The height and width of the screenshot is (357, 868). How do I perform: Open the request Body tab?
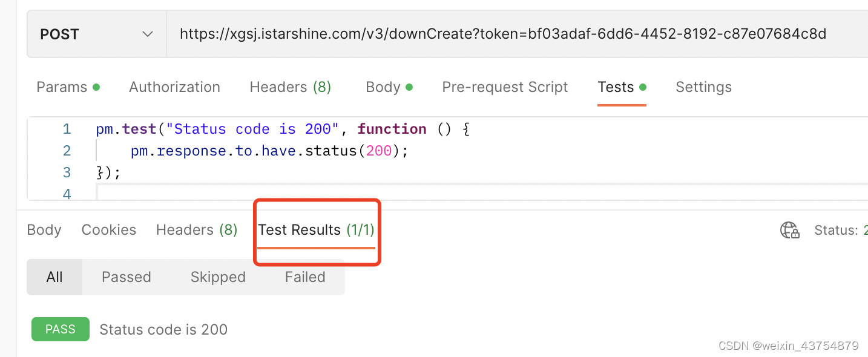pos(383,87)
